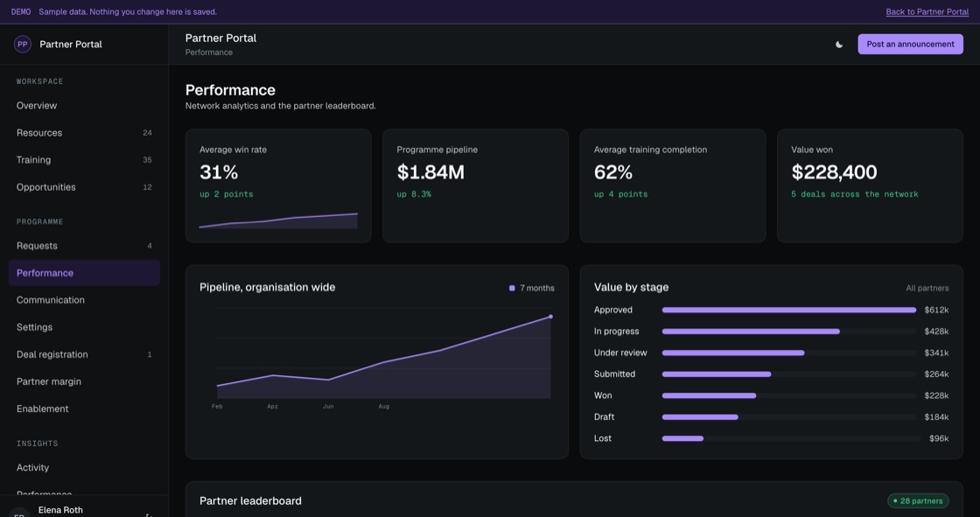Click the Submitted stage bar
The height and width of the screenshot is (517, 980).
(788, 374)
